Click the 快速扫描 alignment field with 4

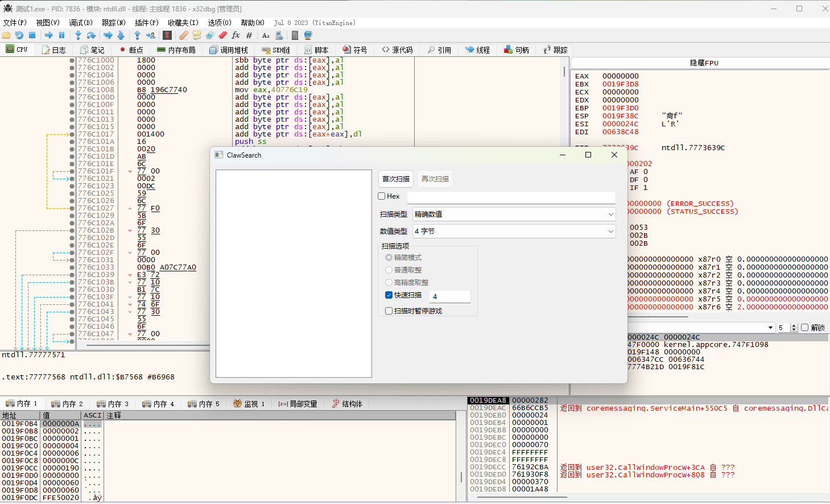click(x=450, y=296)
